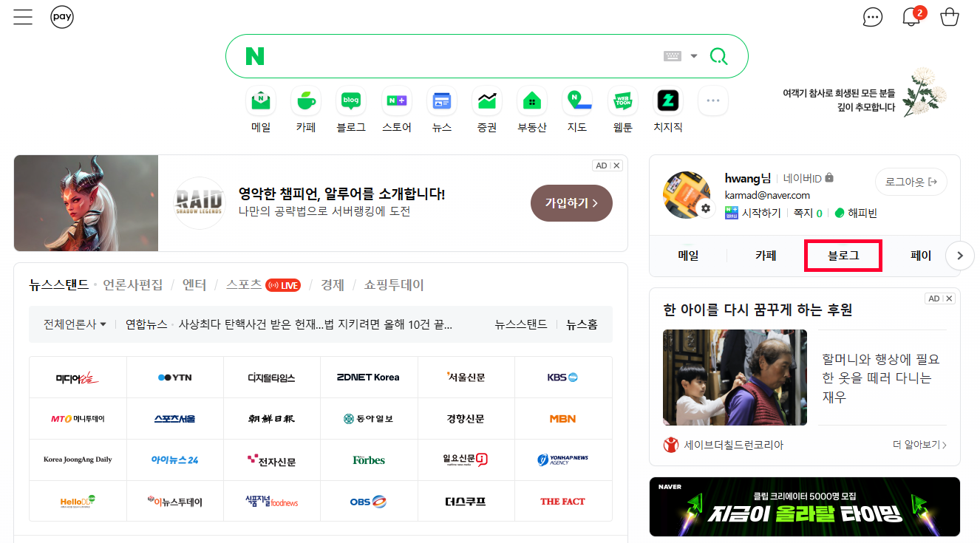Viewport: 980px width, 543px height.
Task: Open the KBS press logo
Action: pyautogui.click(x=563, y=378)
